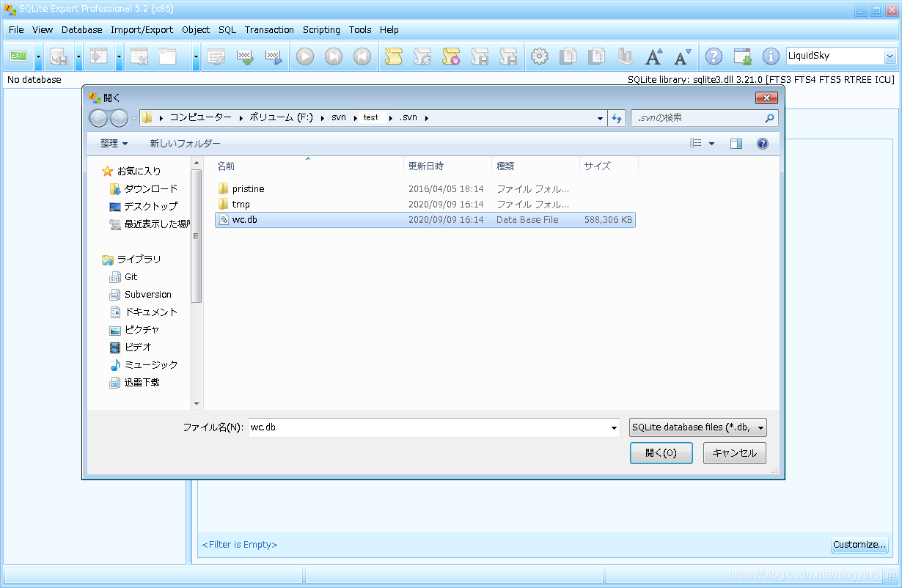902x588 pixels.
Task: Select the wc.db file
Action: pyautogui.click(x=425, y=220)
